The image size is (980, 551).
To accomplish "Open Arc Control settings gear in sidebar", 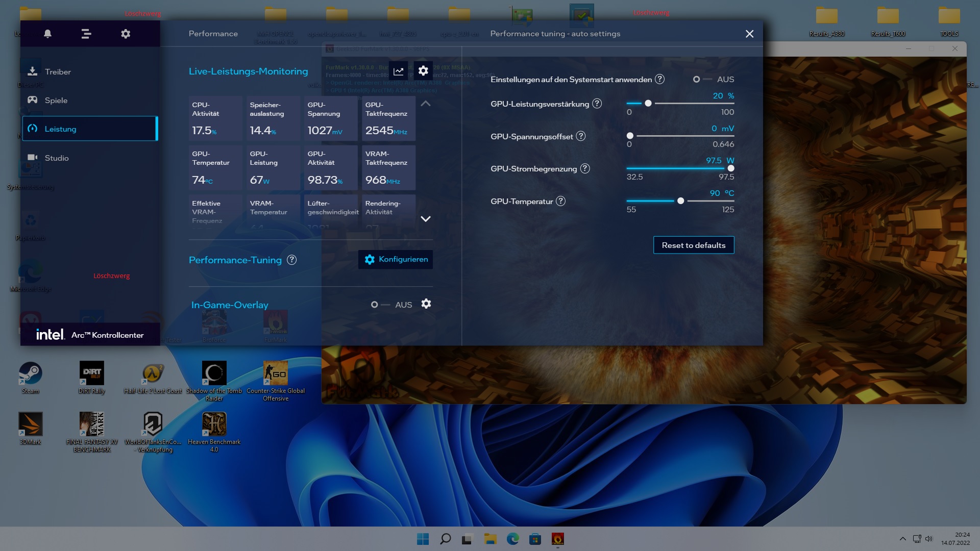I will (126, 34).
